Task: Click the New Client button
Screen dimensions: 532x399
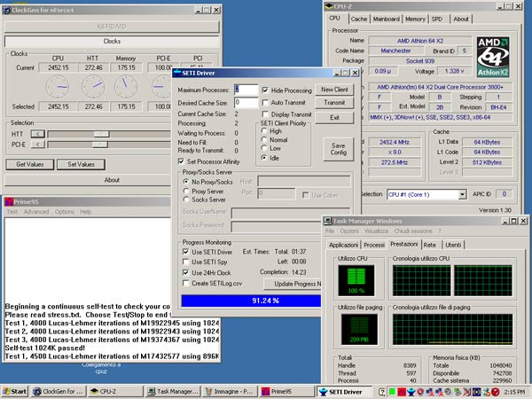Action: coord(334,90)
